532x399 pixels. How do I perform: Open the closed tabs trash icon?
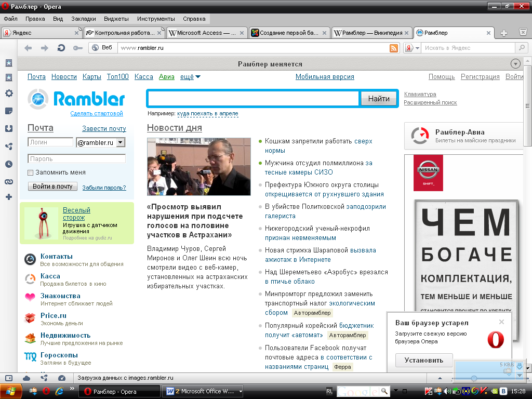click(x=523, y=32)
